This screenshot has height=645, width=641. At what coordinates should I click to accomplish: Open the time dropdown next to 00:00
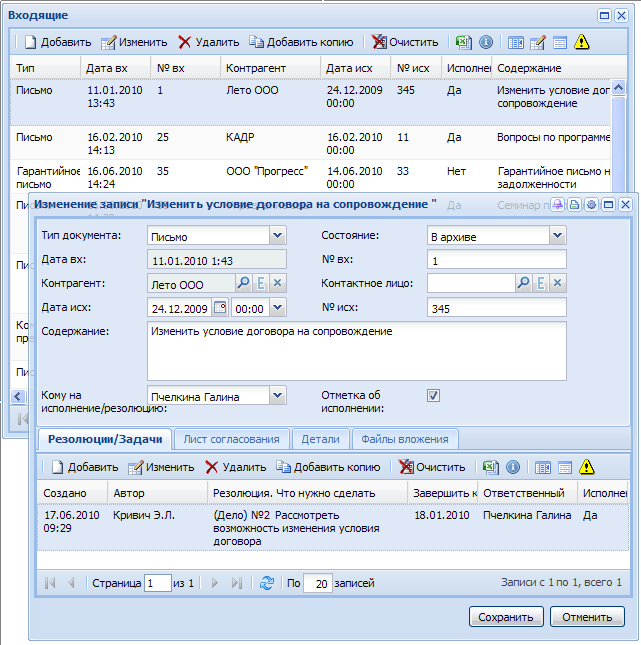tap(277, 308)
